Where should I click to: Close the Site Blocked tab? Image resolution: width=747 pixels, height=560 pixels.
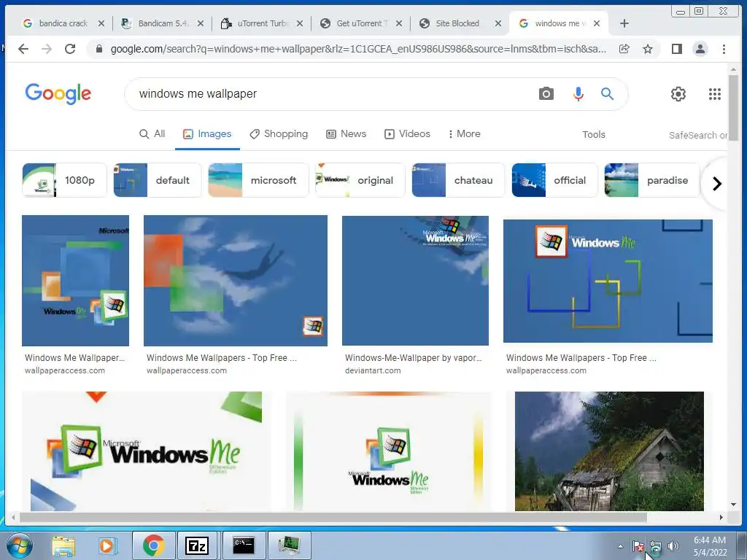point(498,23)
